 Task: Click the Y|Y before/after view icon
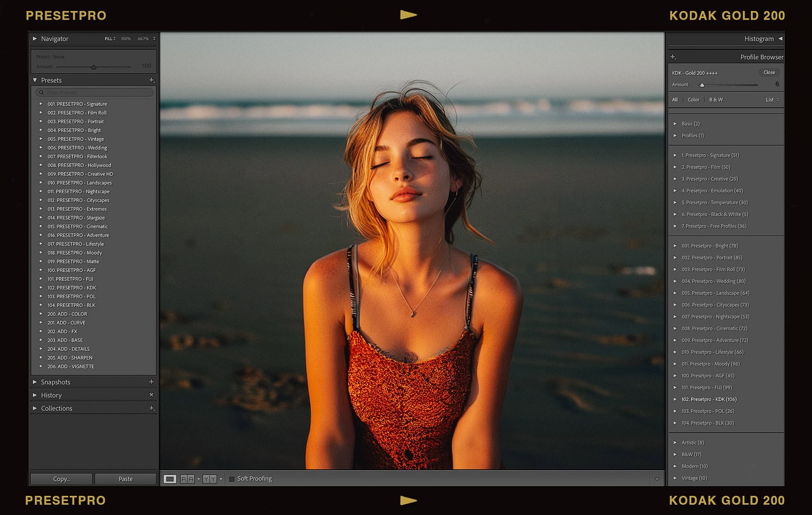click(209, 479)
